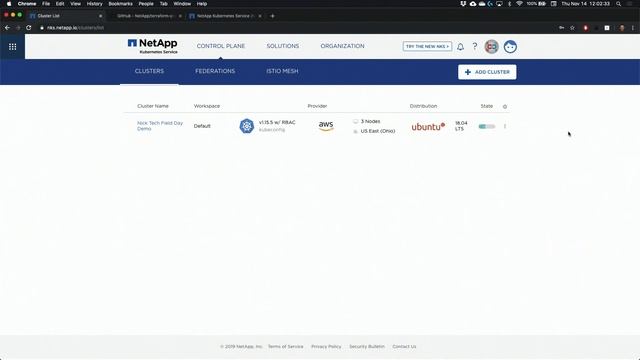The width and height of the screenshot is (640, 360).
Task: Select the Istio Mesh tab
Action: click(x=282, y=71)
